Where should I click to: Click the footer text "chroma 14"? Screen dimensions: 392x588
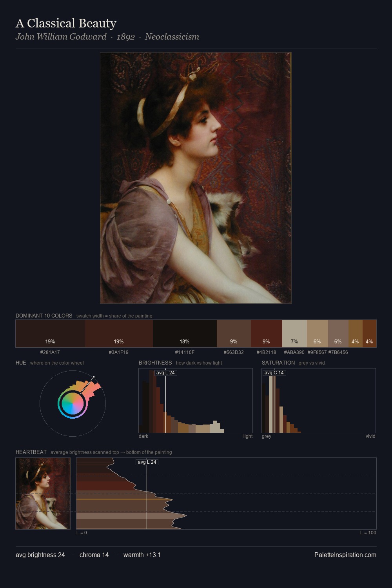click(94, 555)
